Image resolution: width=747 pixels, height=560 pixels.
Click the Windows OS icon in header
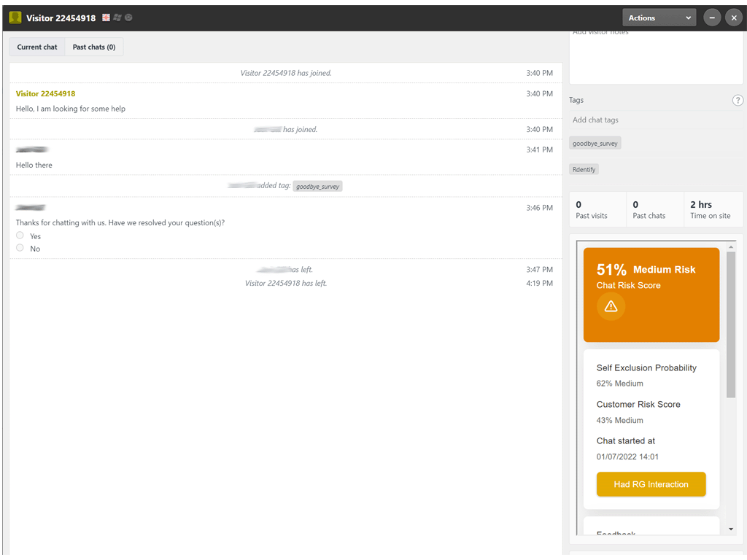[x=117, y=17]
